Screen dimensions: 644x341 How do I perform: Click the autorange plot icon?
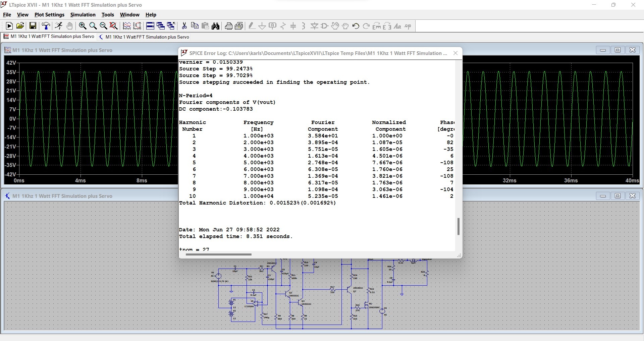(x=127, y=26)
